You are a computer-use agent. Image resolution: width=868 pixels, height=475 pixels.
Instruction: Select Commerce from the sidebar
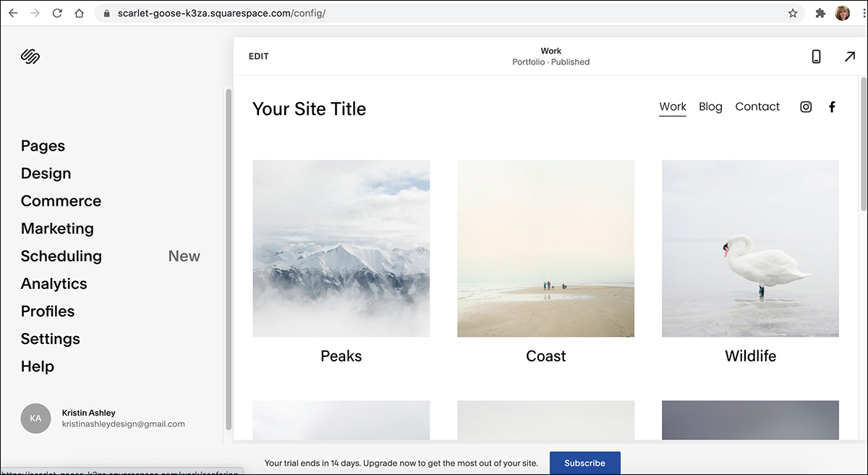61,201
